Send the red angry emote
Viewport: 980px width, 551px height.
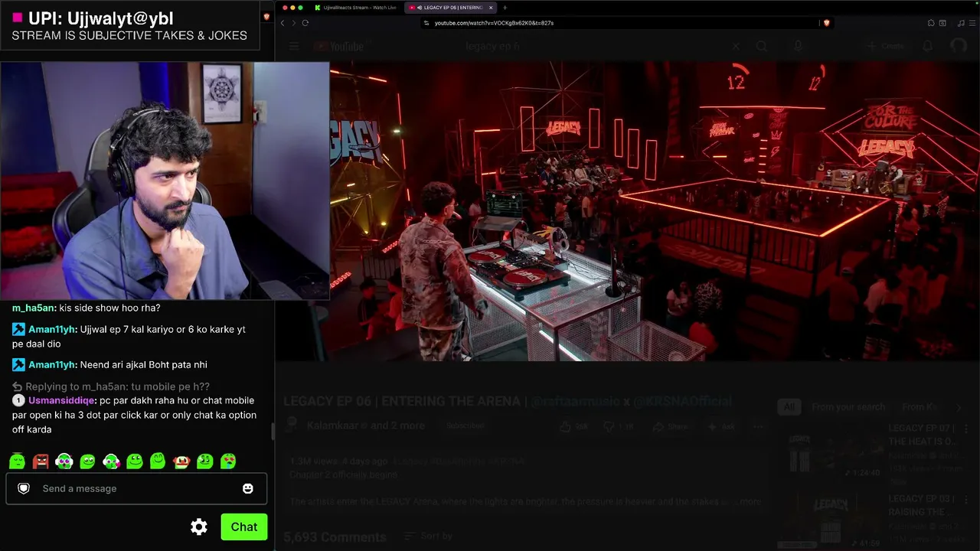(41, 461)
